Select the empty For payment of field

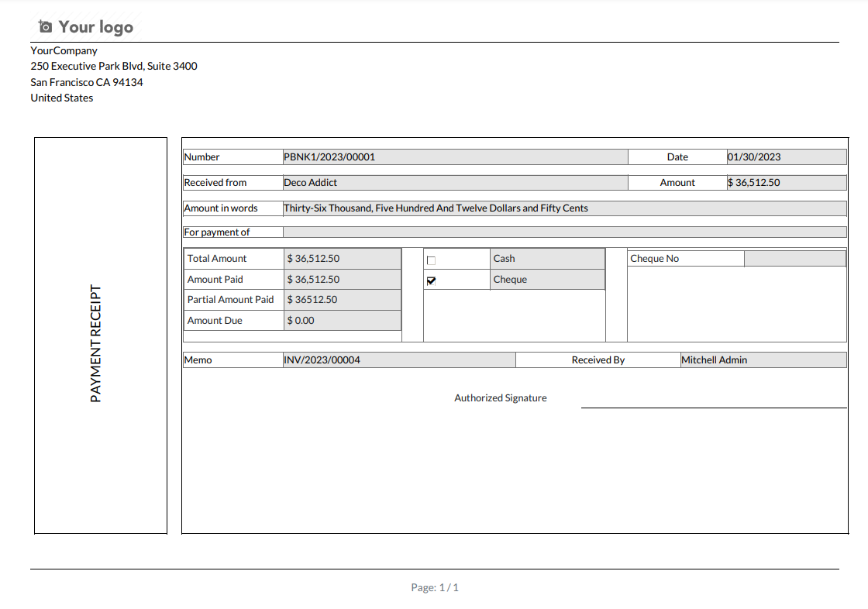click(x=564, y=232)
